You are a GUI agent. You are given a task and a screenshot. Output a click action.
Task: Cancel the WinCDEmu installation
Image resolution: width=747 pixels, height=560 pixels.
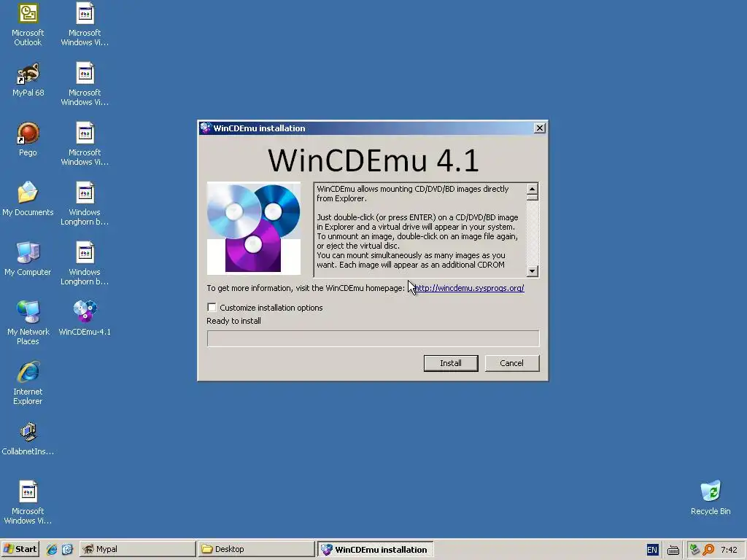512,363
